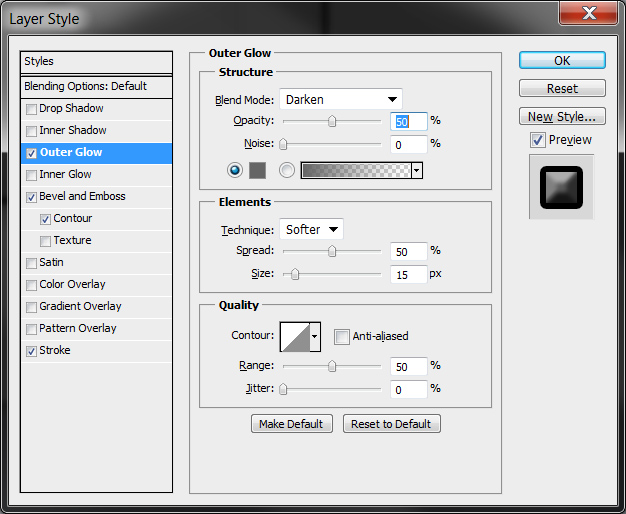Toggle the Preview checkbox
The height and width of the screenshot is (514, 626).
point(538,140)
